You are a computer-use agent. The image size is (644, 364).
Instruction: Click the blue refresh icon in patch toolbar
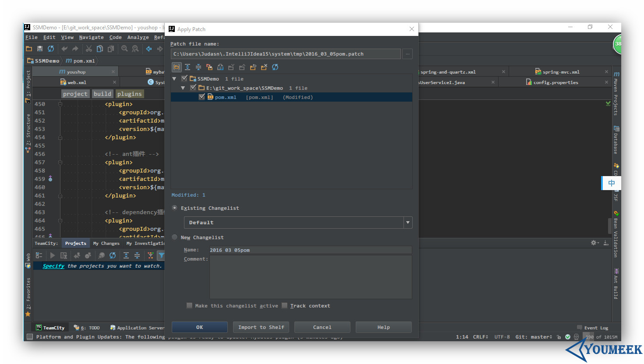coord(275,67)
